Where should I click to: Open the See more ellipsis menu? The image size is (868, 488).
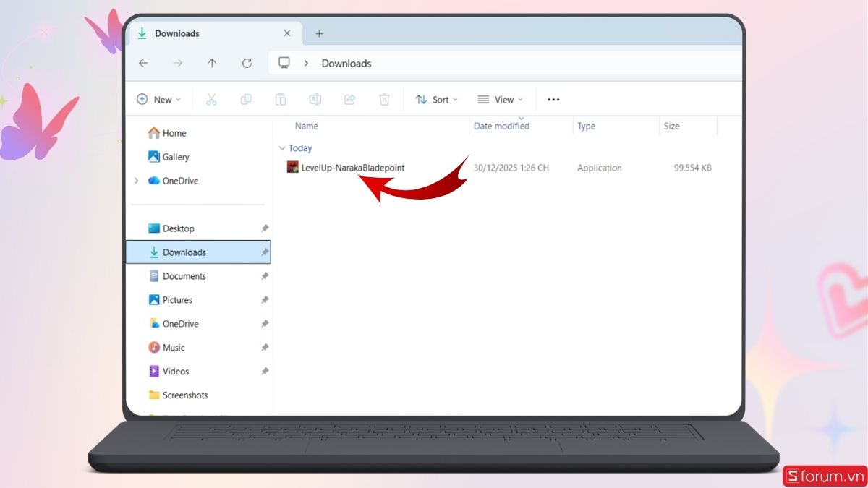point(553,100)
